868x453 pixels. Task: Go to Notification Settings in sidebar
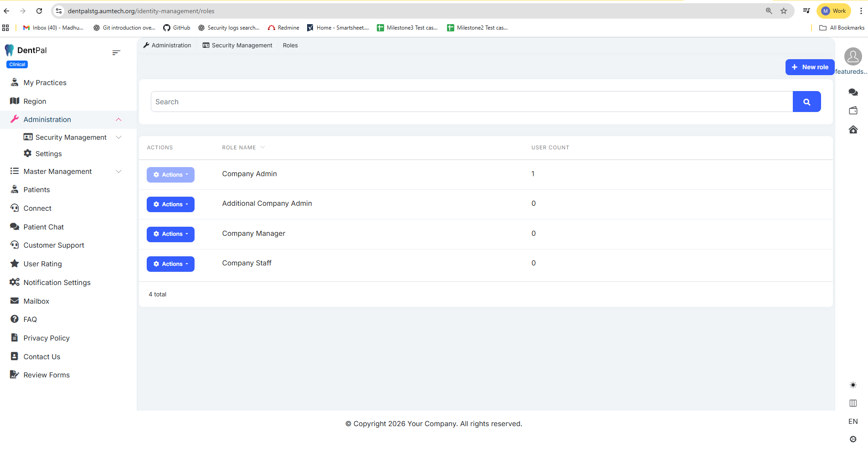click(x=57, y=283)
